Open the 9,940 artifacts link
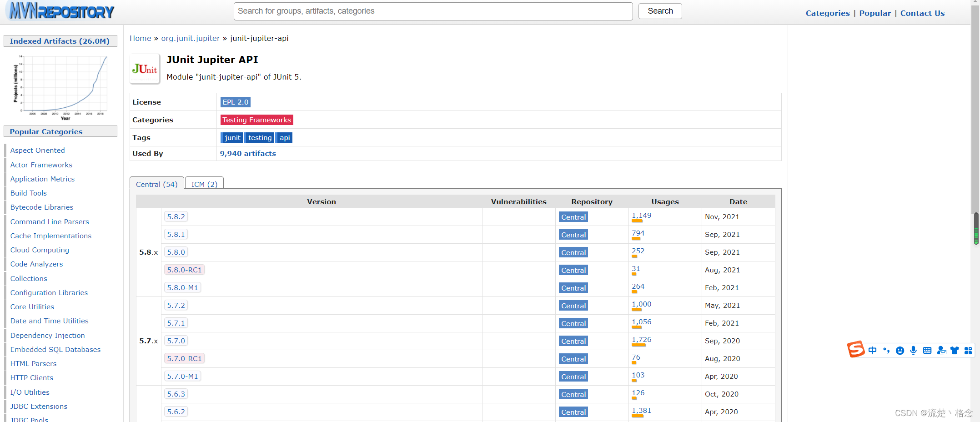This screenshot has height=422, width=980. pos(248,153)
